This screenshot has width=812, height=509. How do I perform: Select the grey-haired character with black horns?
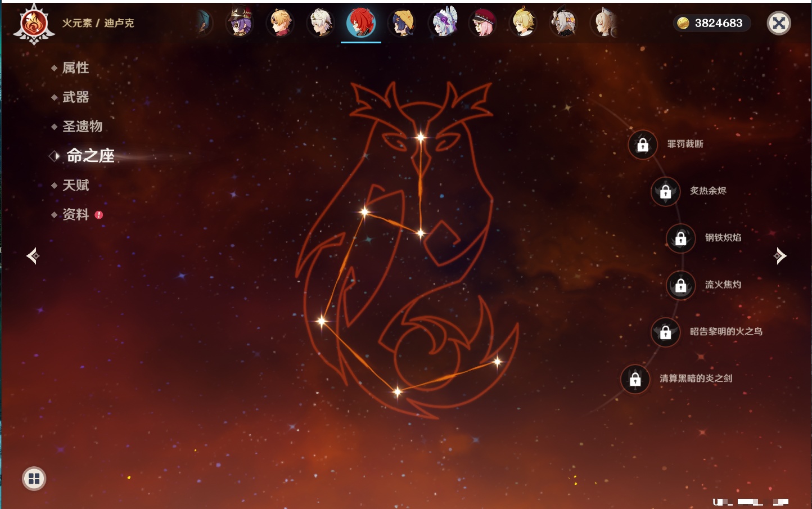click(x=563, y=23)
